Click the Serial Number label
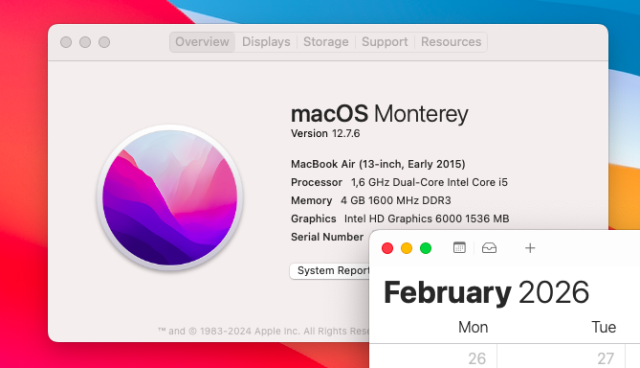This screenshot has width=640, height=368. click(x=327, y=237)
